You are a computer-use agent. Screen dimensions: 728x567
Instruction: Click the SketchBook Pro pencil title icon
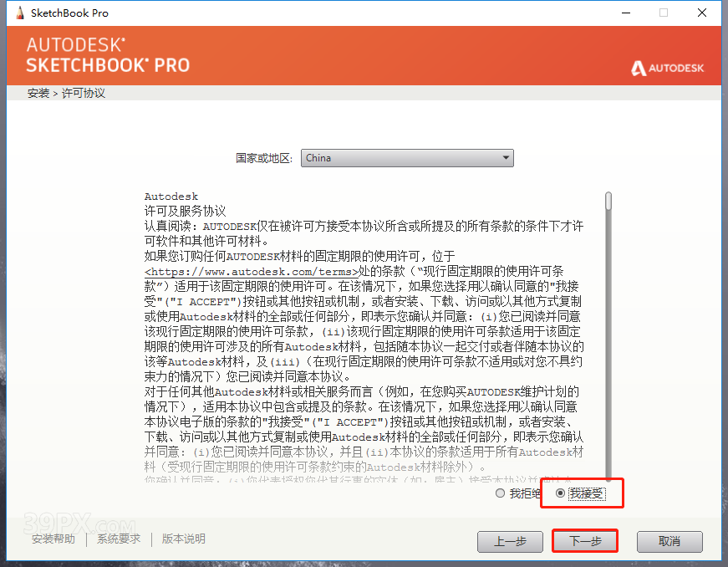click(19, 13)
